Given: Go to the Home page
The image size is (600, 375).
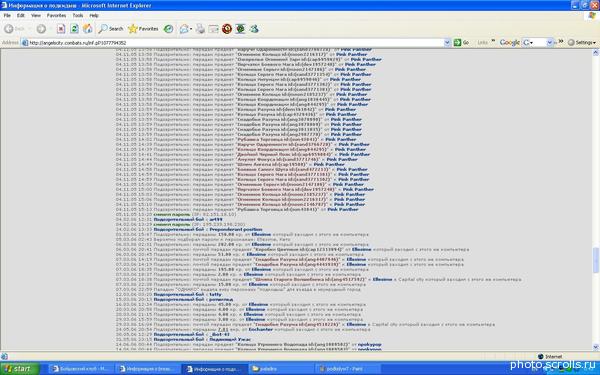Looking at the screenshot, I should pyautogui.click(x=88, y=29).
